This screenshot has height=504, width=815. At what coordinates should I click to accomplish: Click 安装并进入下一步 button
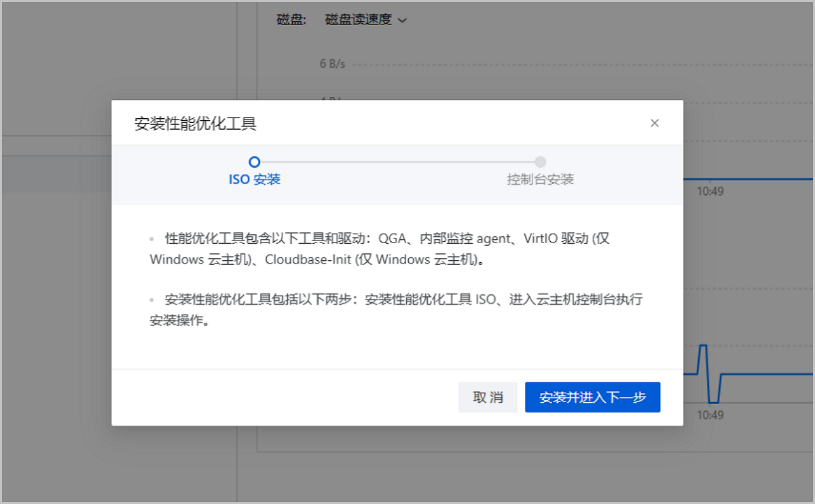pos(592,397)
